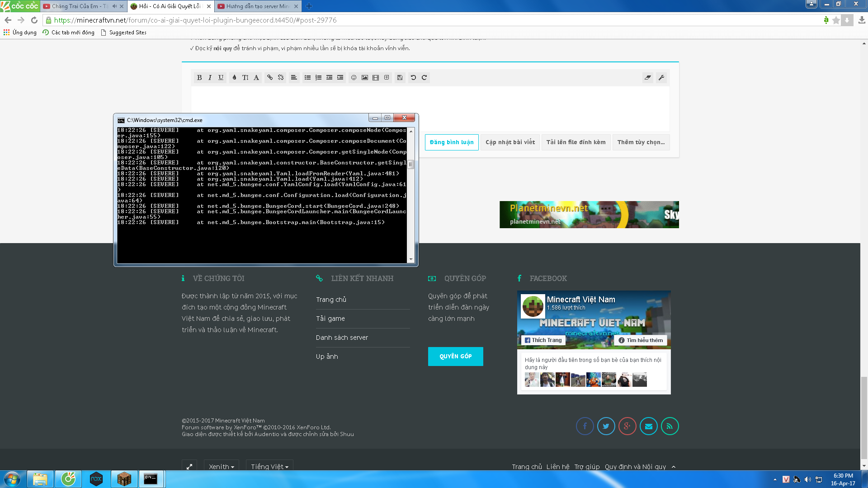The image size is (868, 488).
Task: Click the undo icon in the editor
Action: (413, 78)
